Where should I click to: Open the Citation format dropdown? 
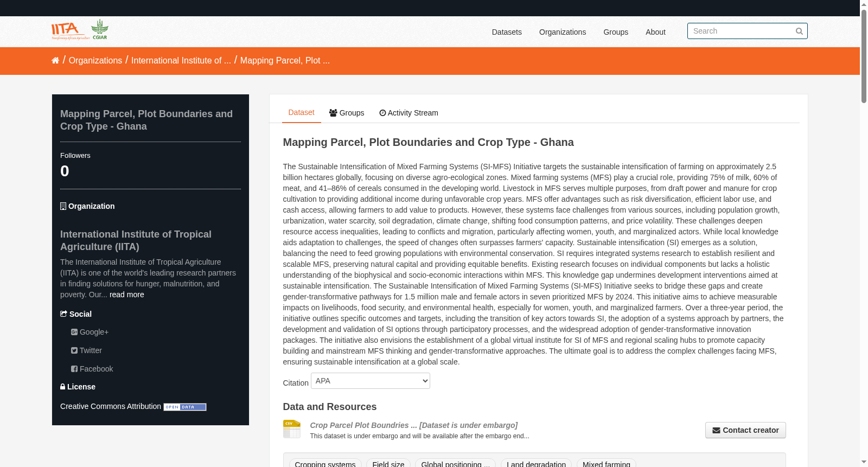371,381
